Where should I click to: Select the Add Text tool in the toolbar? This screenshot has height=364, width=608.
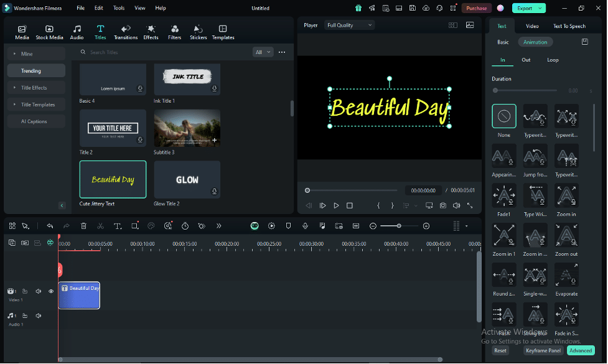(118, 226)
